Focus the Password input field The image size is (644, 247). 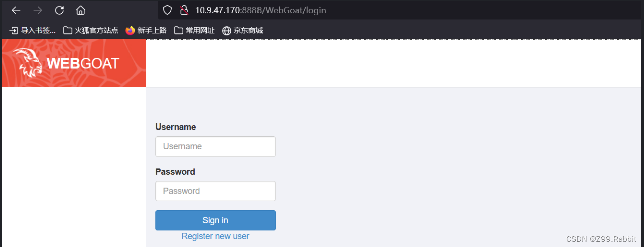click(215, 191)
